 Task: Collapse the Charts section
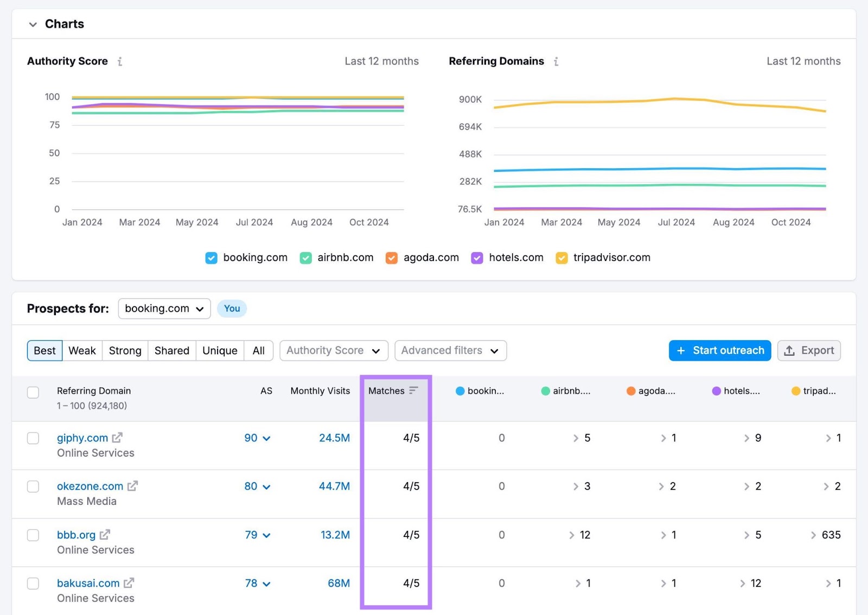pos(33,24)
